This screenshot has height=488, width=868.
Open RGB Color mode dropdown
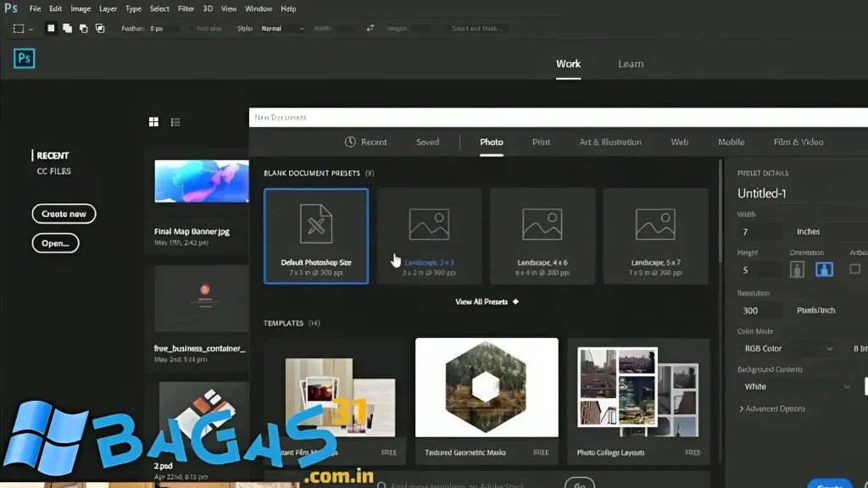(787, 348)
